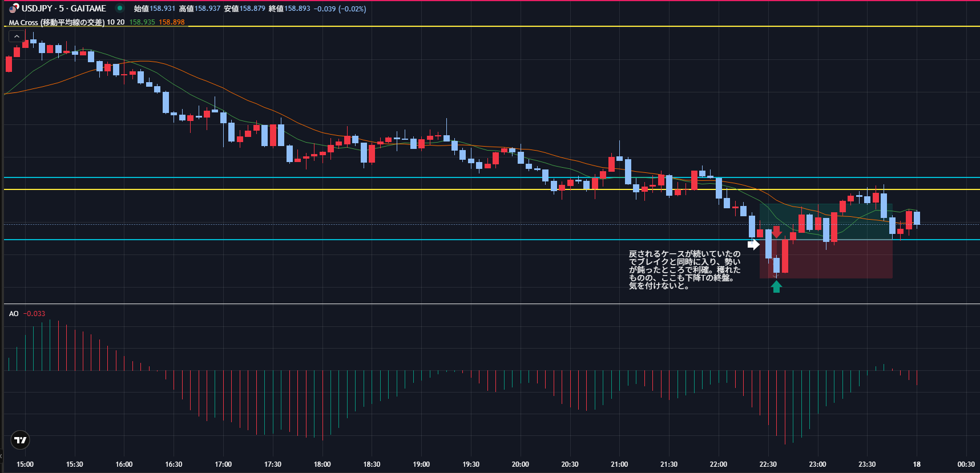This screenshot has height=473, width=980.
Task: Select the green up arrow marker
Action: (x=776, y=286)
